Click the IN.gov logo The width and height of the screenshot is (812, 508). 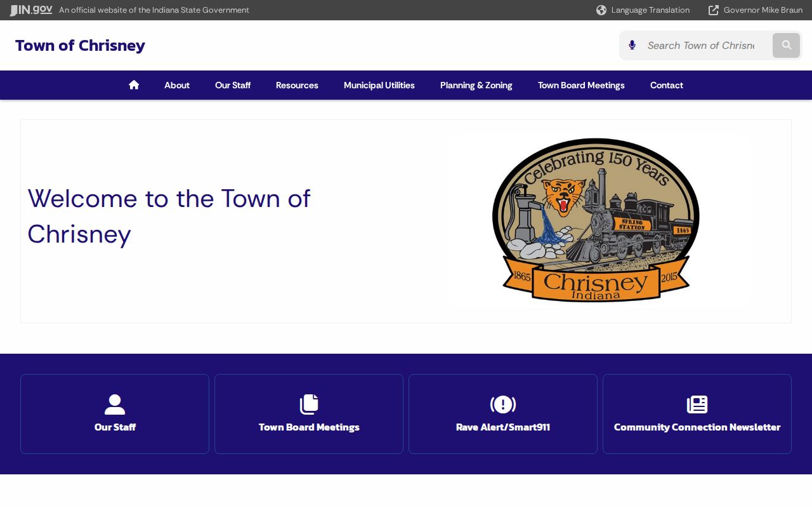point(31,10)
